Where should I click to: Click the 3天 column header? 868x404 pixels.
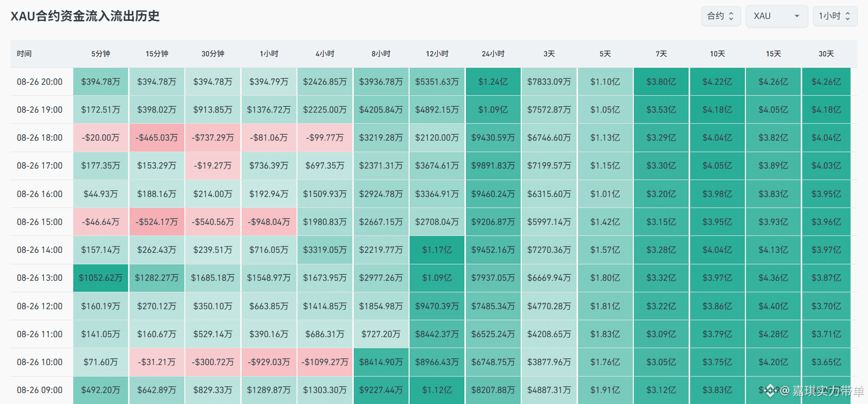pyautogui.click(x=549, y=54)
